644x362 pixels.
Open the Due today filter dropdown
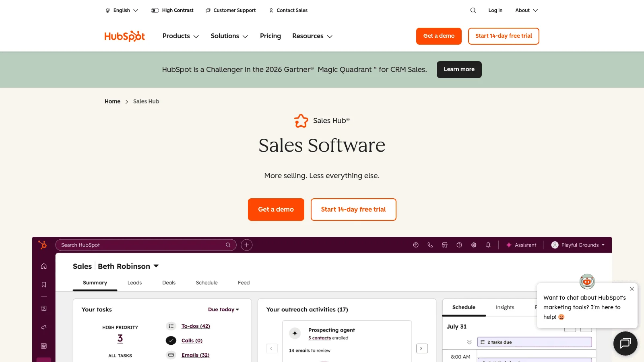[x=223, y=309]
